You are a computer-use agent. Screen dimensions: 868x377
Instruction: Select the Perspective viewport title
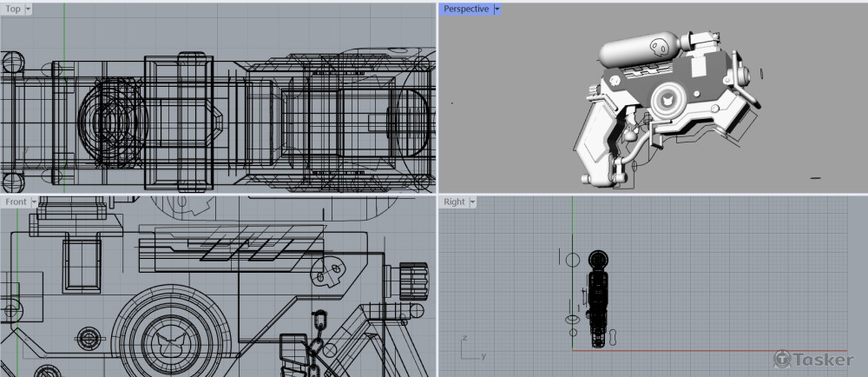[466, 9]
